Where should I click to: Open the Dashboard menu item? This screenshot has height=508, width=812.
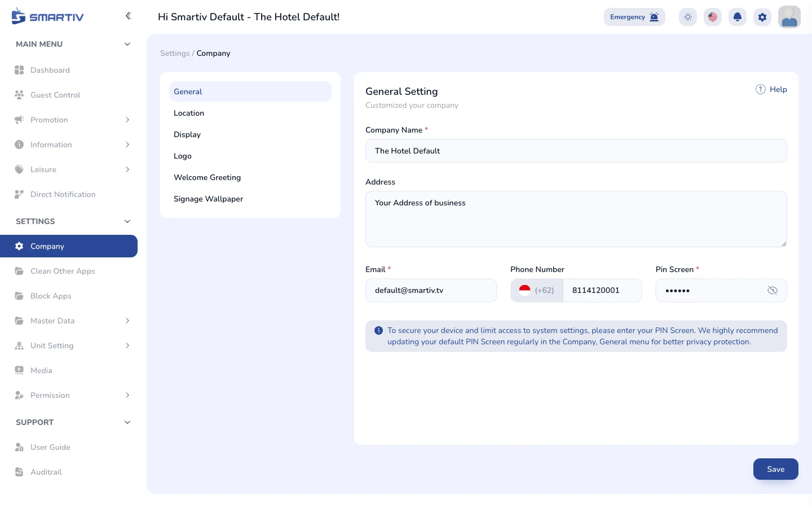[69, 70]
